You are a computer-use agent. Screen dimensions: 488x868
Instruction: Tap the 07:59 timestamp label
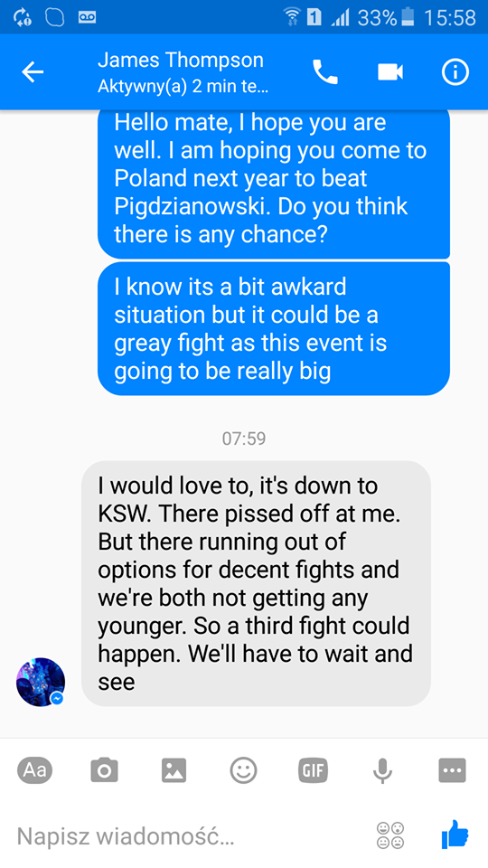pos(244,439)
